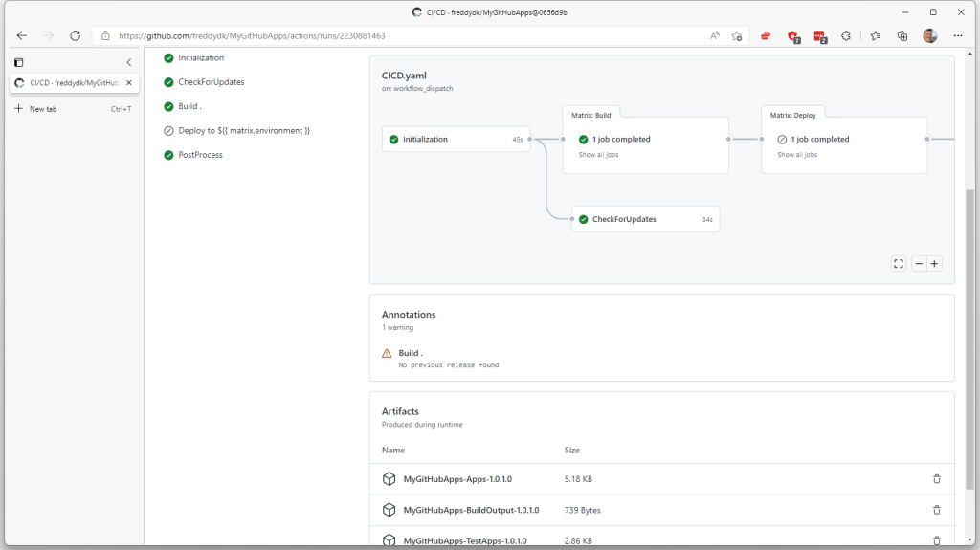Open the Edge profile avatar
This screenshot has height=550, width=980.
coord(929,35)
